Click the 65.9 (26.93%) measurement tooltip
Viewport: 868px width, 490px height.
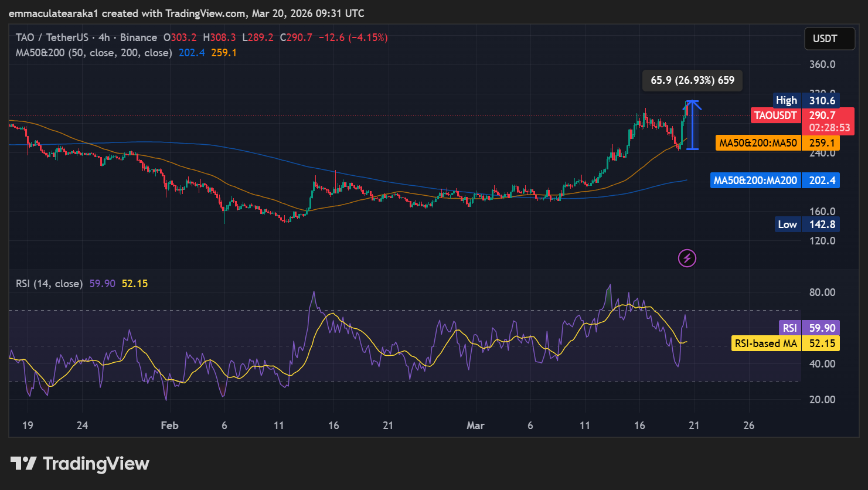click(692, 80)
